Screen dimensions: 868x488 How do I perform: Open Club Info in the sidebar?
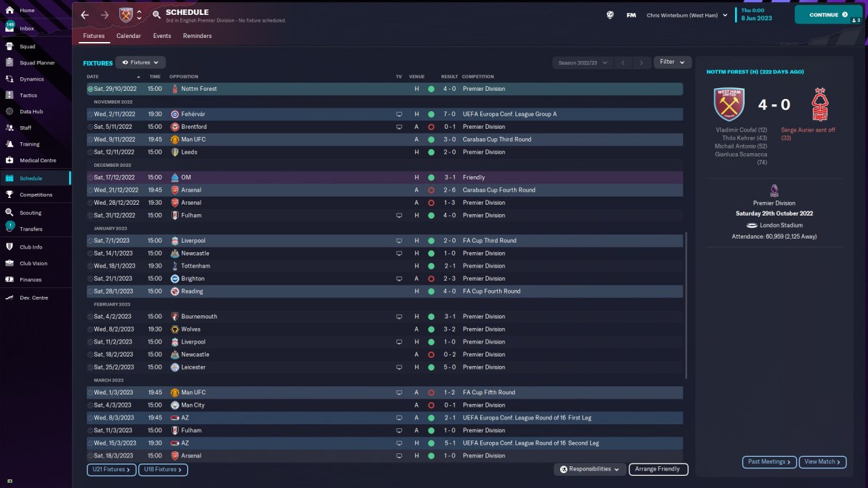(31, 247)
